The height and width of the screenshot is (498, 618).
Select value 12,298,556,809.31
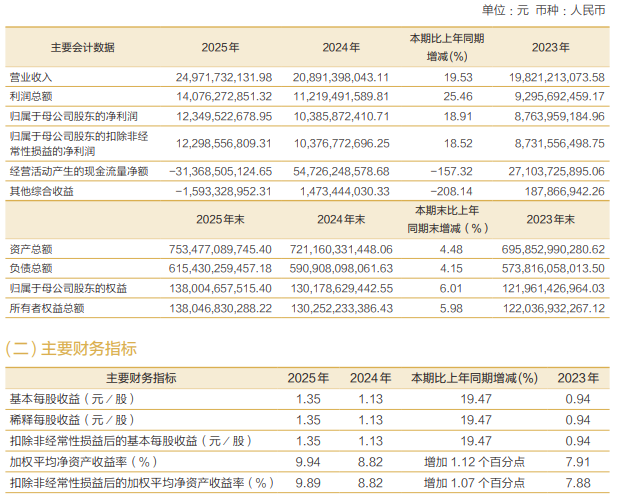(x=223, y=143)
